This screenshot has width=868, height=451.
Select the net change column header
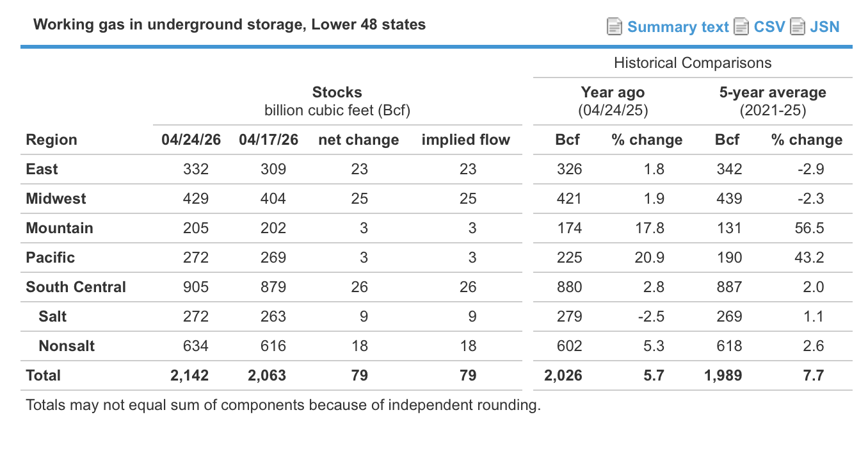click(358, 140)
